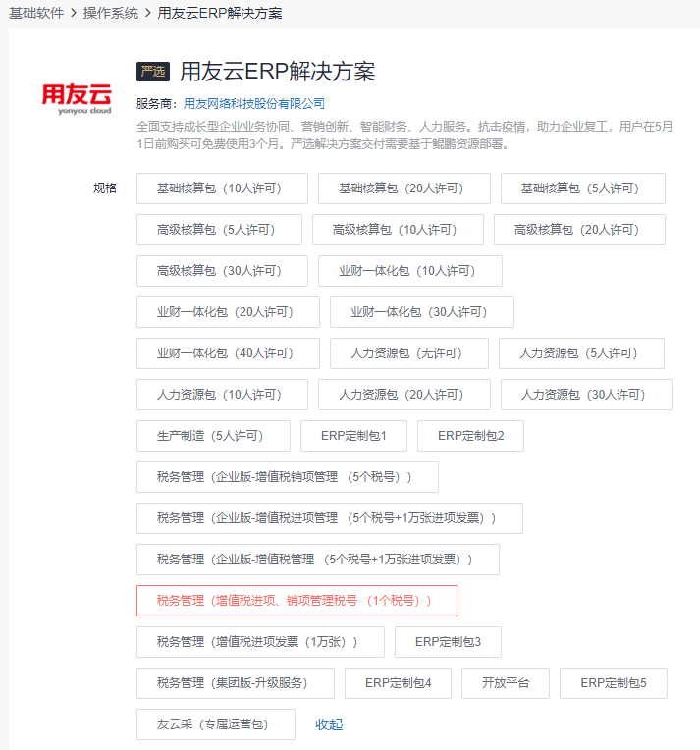This screenshot has width=700, height=750.
Task: Pick 税务管理 企业版-增值税管理 option
Action: pyautogui.click(x=318, y=560)
